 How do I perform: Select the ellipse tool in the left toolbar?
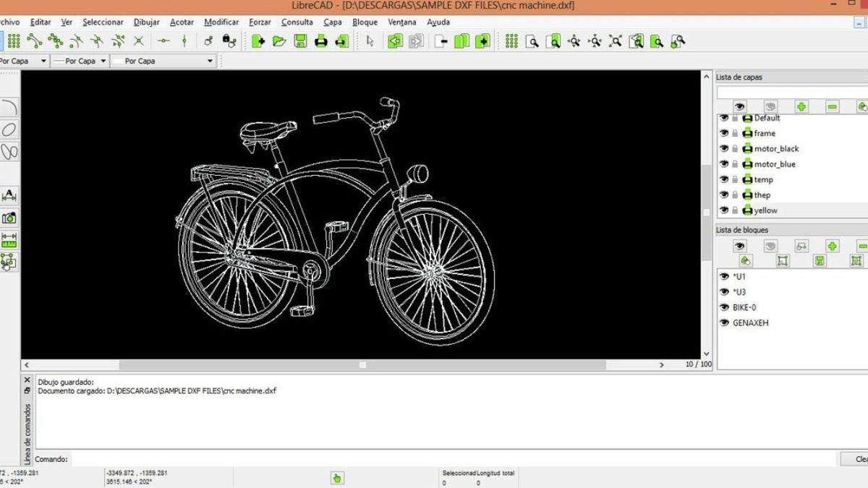pos(9,130)
